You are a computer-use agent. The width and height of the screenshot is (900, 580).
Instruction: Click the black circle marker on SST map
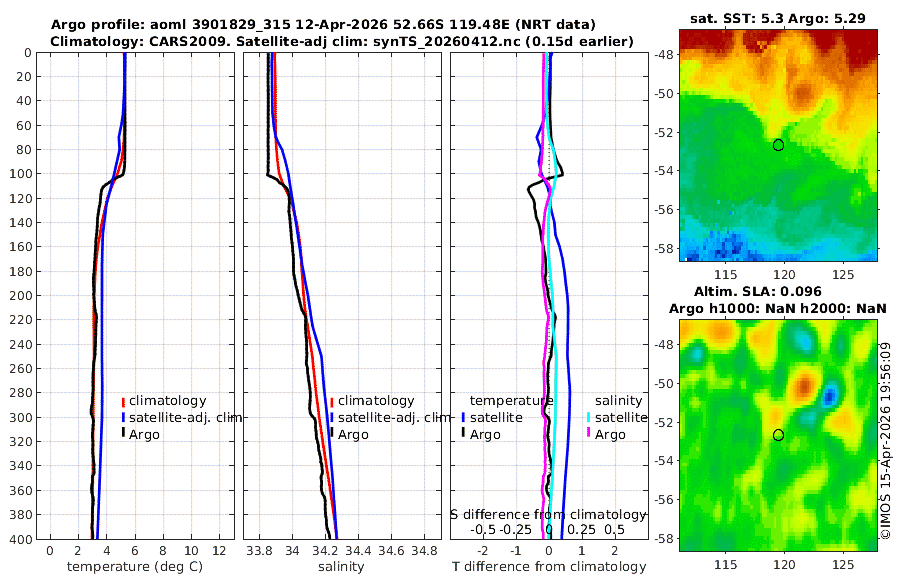coord(778,145)
